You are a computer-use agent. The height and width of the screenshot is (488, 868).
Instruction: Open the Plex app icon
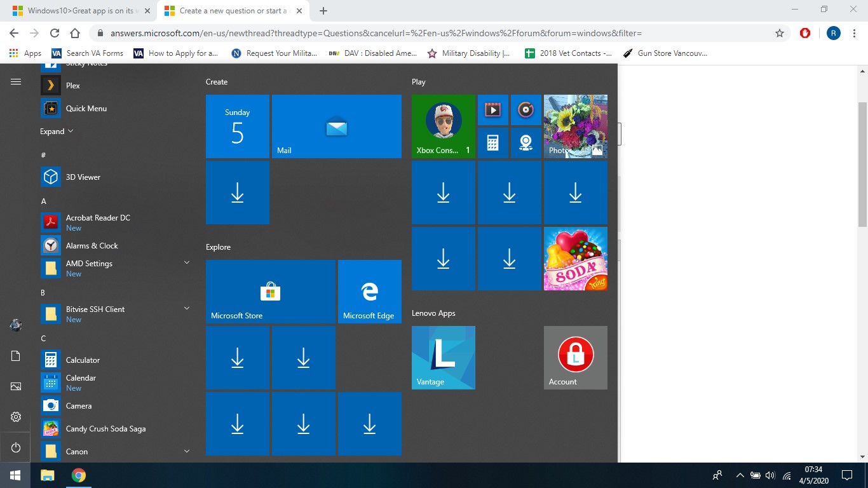[x=50, y=85]
